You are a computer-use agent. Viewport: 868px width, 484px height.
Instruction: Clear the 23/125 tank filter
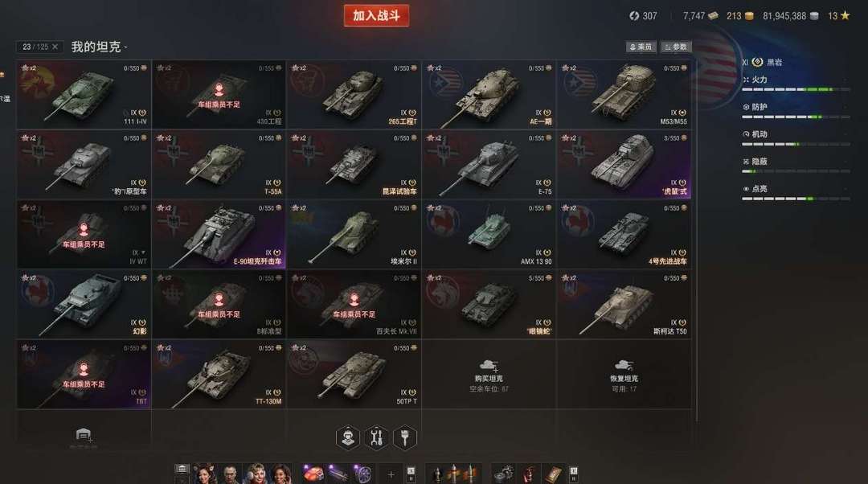click(x=55, y=47)
